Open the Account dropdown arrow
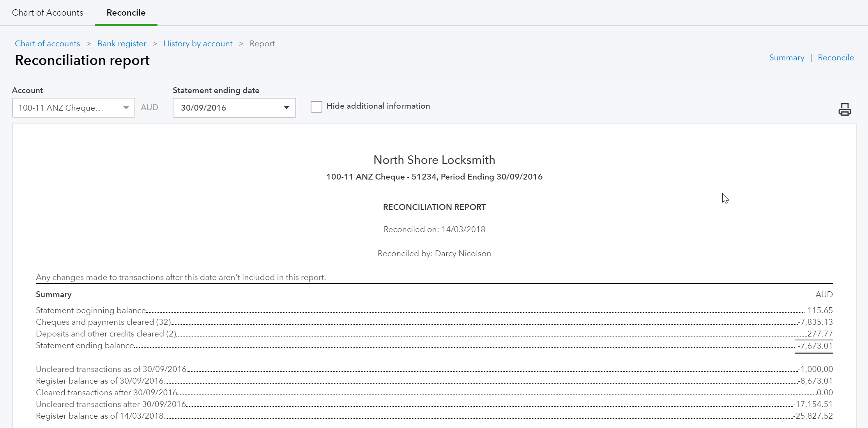 [x=126, y=108]
